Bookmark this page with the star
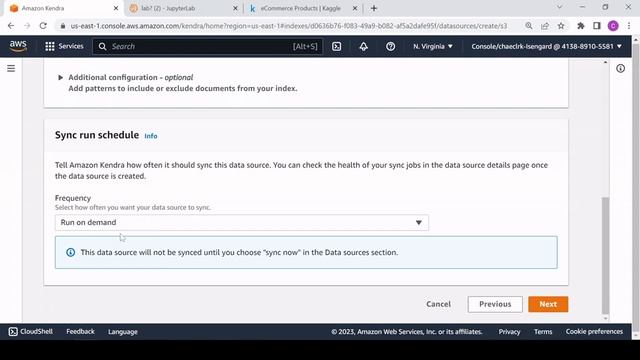 (561, 26)
